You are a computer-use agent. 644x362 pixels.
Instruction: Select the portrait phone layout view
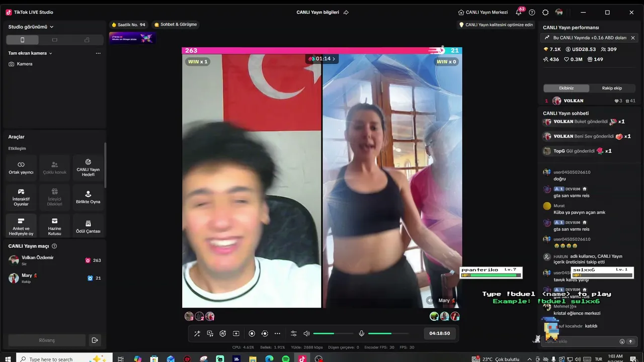(x=22, y=40)
